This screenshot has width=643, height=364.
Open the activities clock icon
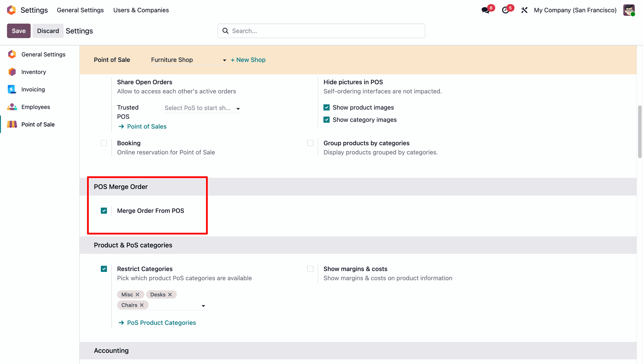point(505,10)
